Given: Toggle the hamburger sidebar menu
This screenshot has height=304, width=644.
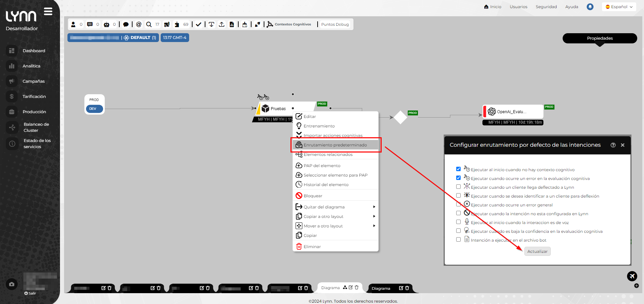Looking at the screenshot, I should pos(48,12).
